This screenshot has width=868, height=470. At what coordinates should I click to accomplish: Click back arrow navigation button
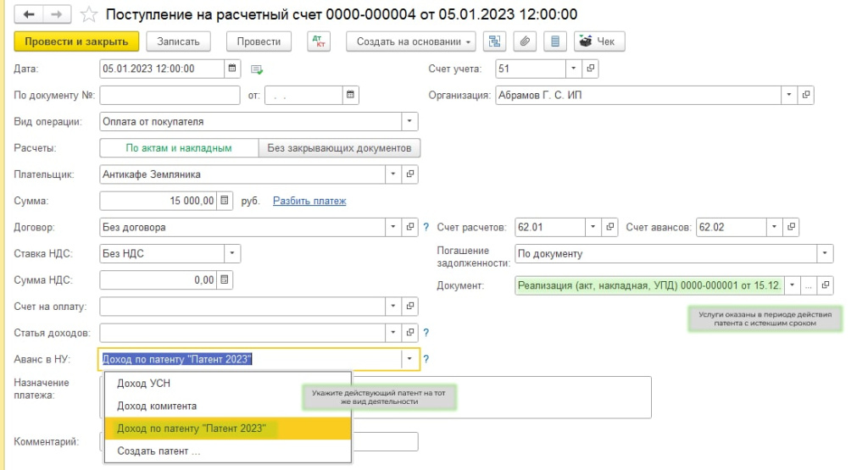click(30, 14)
